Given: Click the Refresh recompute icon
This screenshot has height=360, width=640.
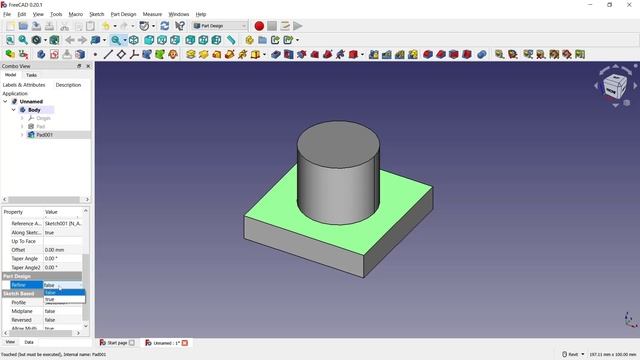Looking at the screenshot, I should (x=164, y=26).
